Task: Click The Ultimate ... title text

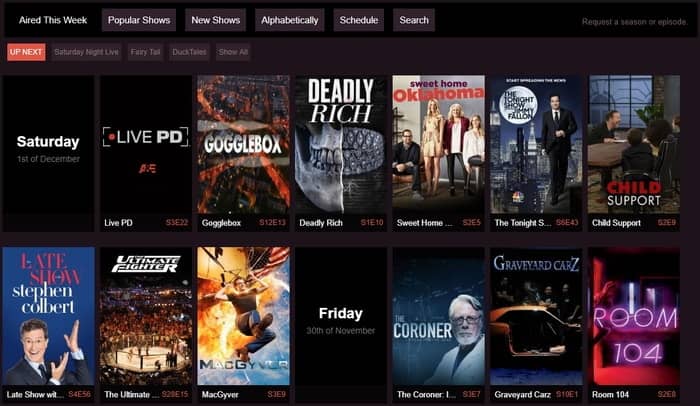Action: click(131, 394)
